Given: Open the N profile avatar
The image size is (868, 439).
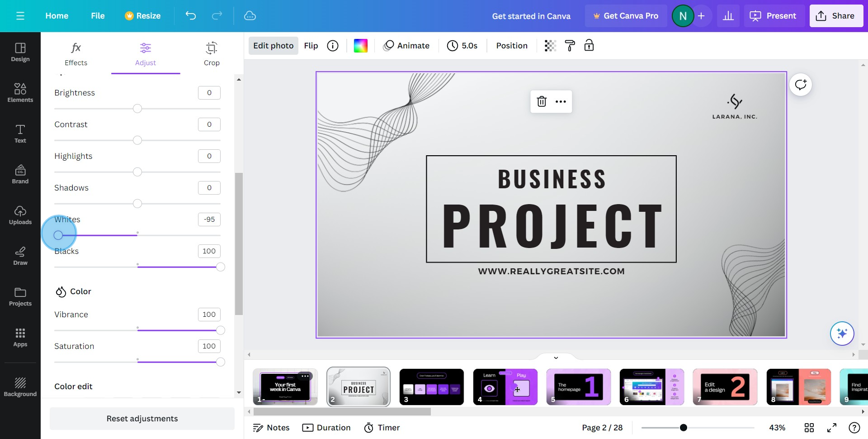Looking at the screenshot, I should pos(683,16).
